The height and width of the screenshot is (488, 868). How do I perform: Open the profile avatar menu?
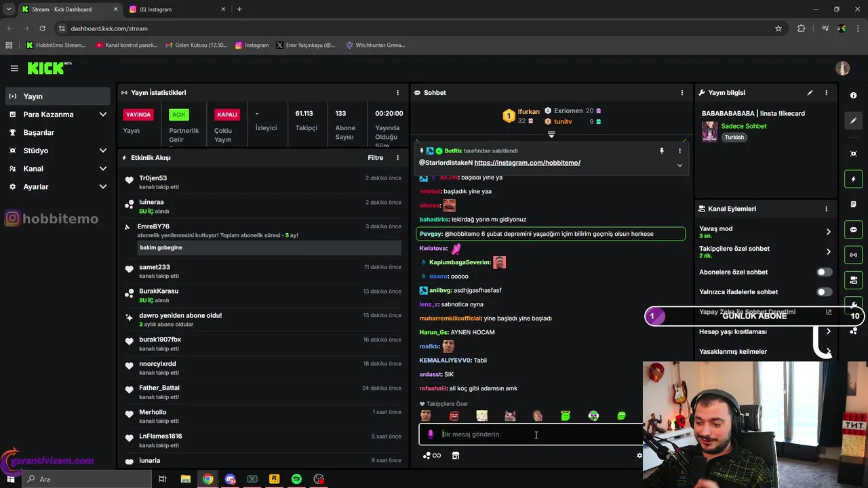(843, 68)
